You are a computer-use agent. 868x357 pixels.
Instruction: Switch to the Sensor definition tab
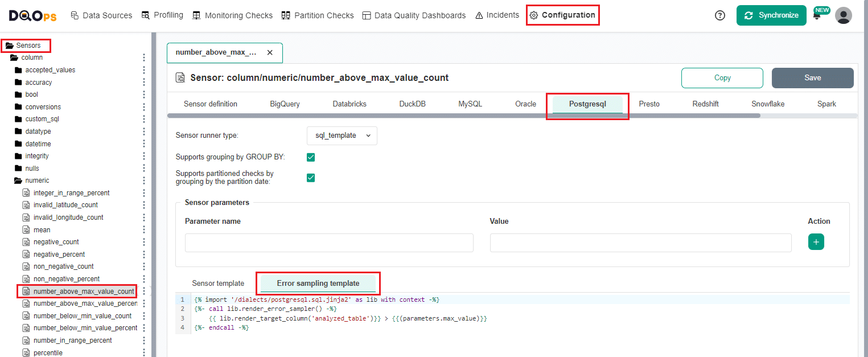click(211, 104)
